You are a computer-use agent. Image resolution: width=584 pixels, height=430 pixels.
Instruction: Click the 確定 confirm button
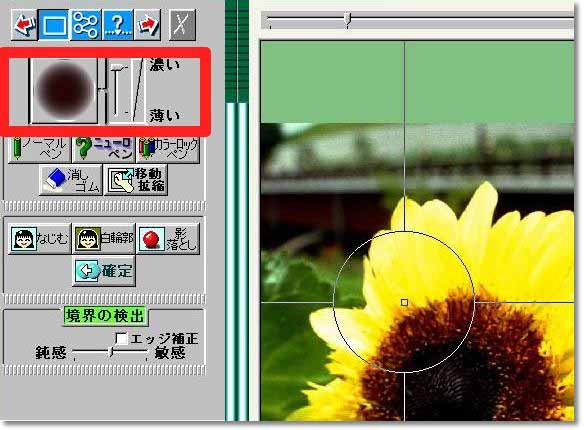104,271
